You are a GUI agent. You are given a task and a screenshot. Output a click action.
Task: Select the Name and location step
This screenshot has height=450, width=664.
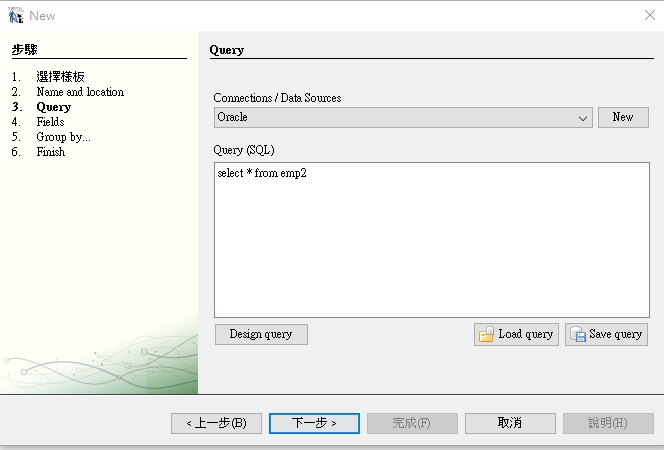click(x=80, y=92)
